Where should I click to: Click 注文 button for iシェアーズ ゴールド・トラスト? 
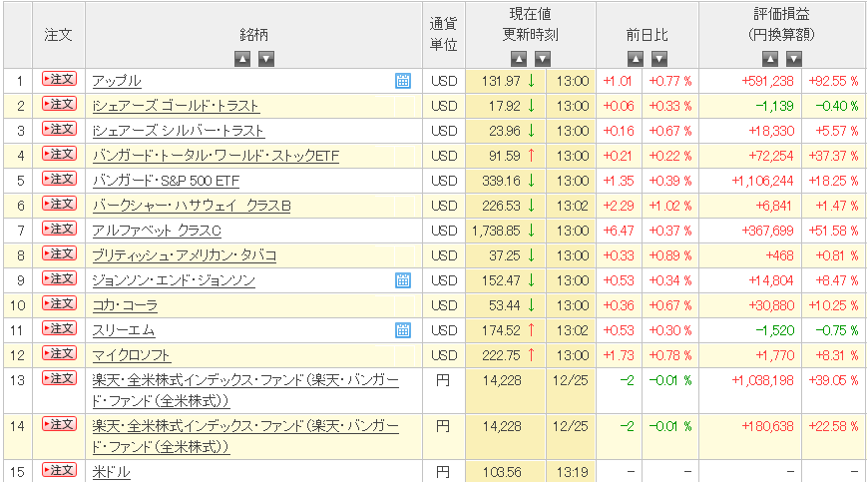click(59, 104)
